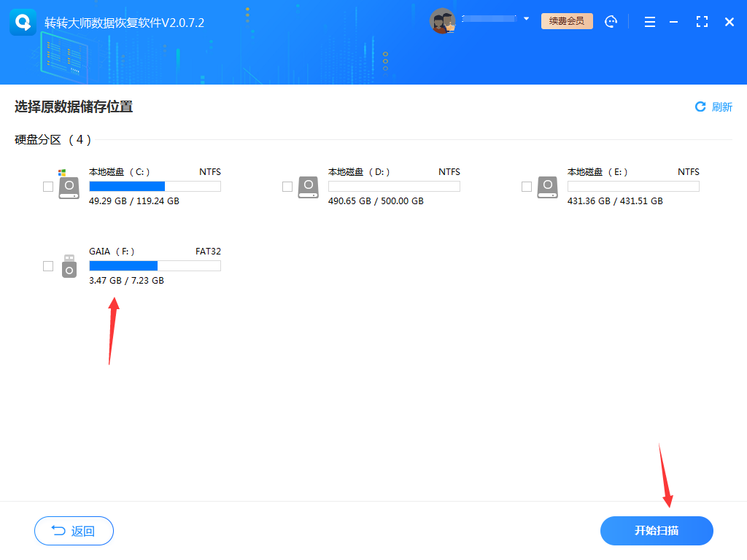Screen dimensions: 747x560
Task: Click the 开始扫描 scan button
Action: click(657, 531)
